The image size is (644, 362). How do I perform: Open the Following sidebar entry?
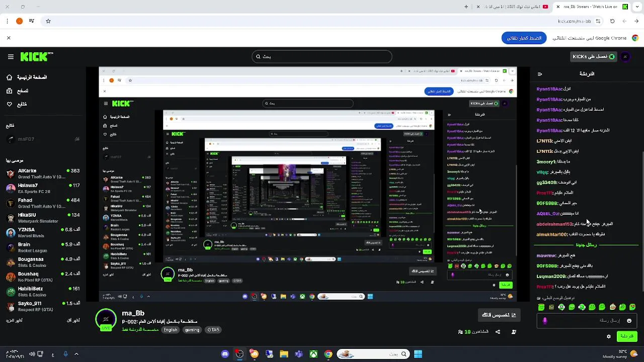coord(17,104)
